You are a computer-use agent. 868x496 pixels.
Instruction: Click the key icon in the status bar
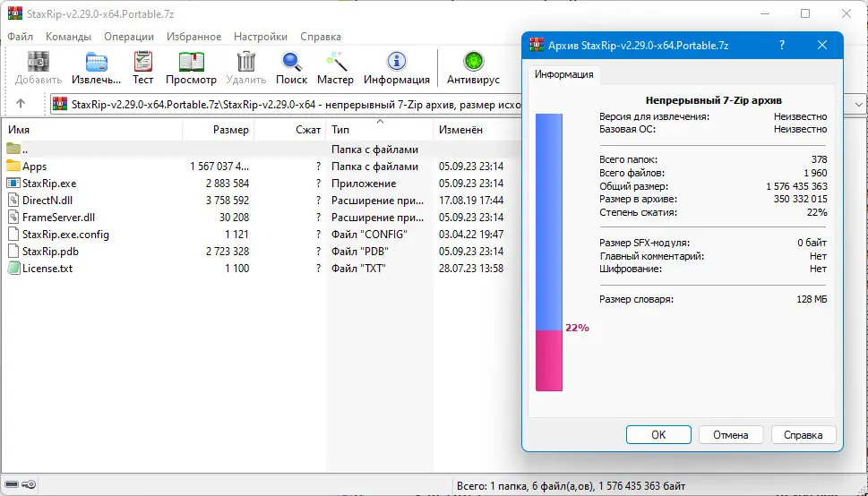coord(30,485)
